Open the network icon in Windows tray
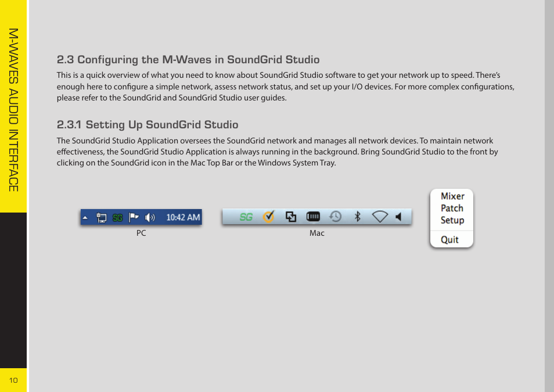The image size is (554, 392). (102, 217)
